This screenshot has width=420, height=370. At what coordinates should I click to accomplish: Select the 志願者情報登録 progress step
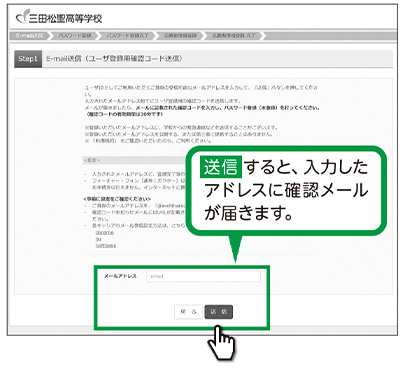pos(180,36)
